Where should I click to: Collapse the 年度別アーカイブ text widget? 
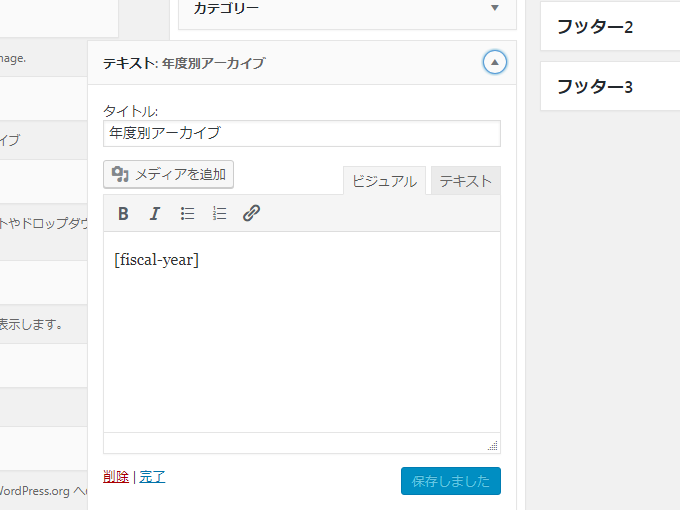click(494, 62)
